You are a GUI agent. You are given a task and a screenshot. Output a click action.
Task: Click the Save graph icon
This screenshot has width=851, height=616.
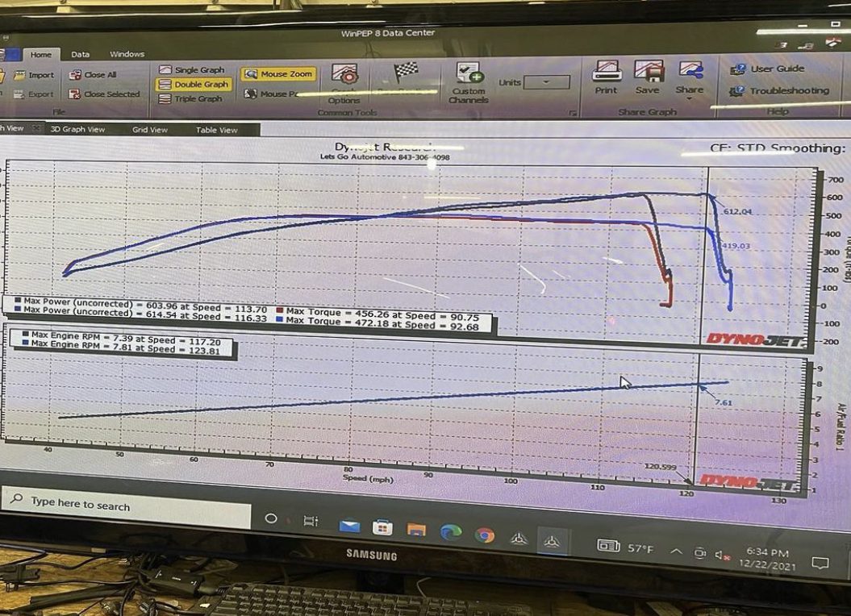(x=649, y=72)
